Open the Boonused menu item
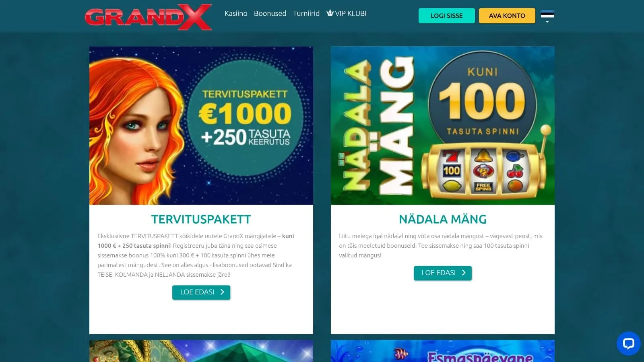 pyautogui.click(x=270, y=13)
